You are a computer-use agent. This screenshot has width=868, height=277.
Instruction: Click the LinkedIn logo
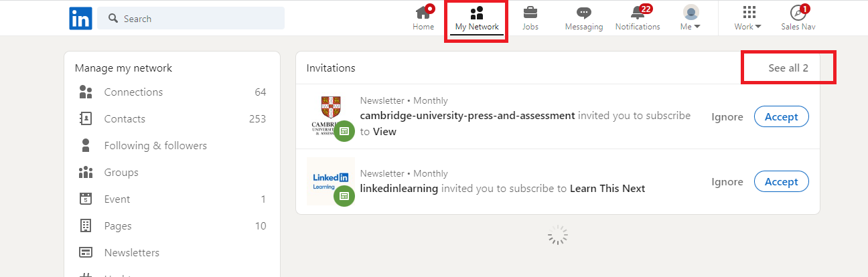click(x=80, y=18)
